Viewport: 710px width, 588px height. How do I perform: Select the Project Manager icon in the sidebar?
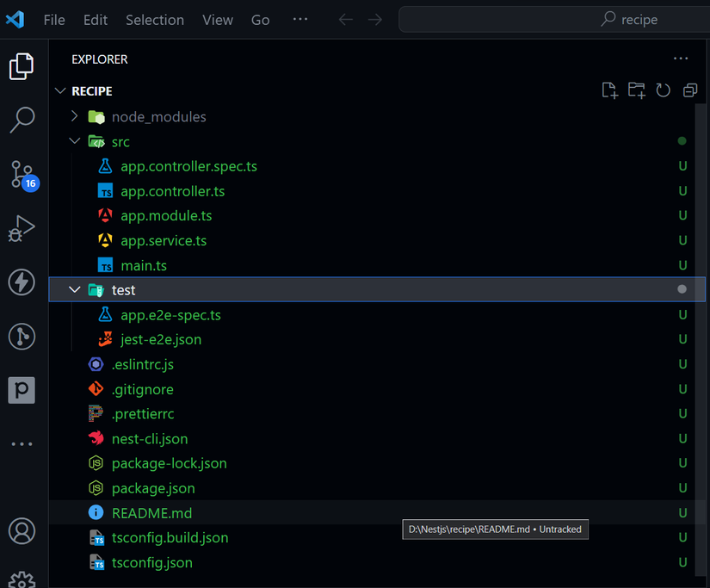[22, 390]
